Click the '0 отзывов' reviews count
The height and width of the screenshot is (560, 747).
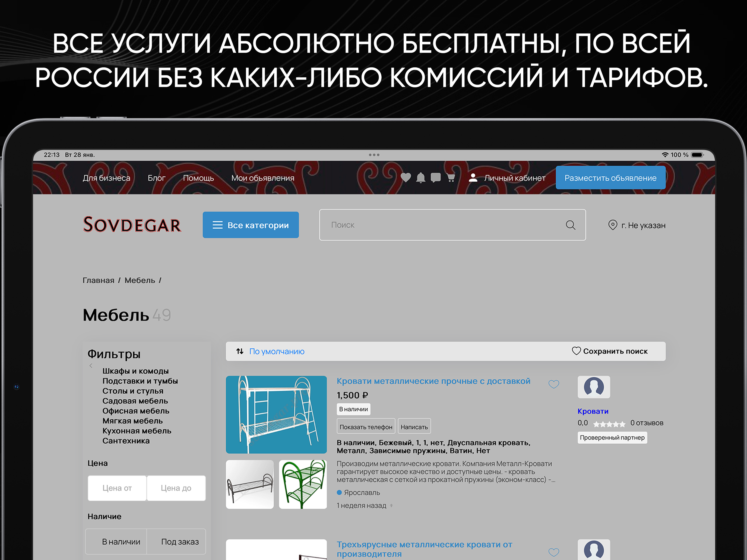click(647, 423)
